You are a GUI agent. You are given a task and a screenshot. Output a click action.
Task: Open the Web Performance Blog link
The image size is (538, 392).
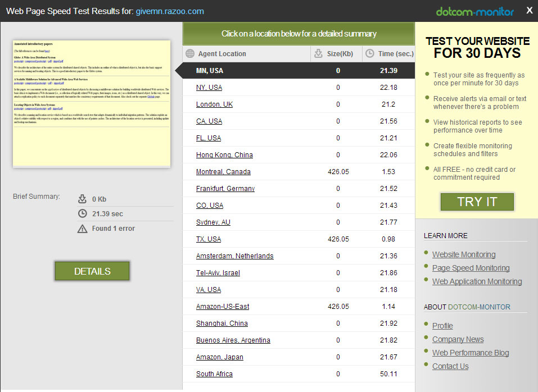pyautogui.click(x=471, y=353)
